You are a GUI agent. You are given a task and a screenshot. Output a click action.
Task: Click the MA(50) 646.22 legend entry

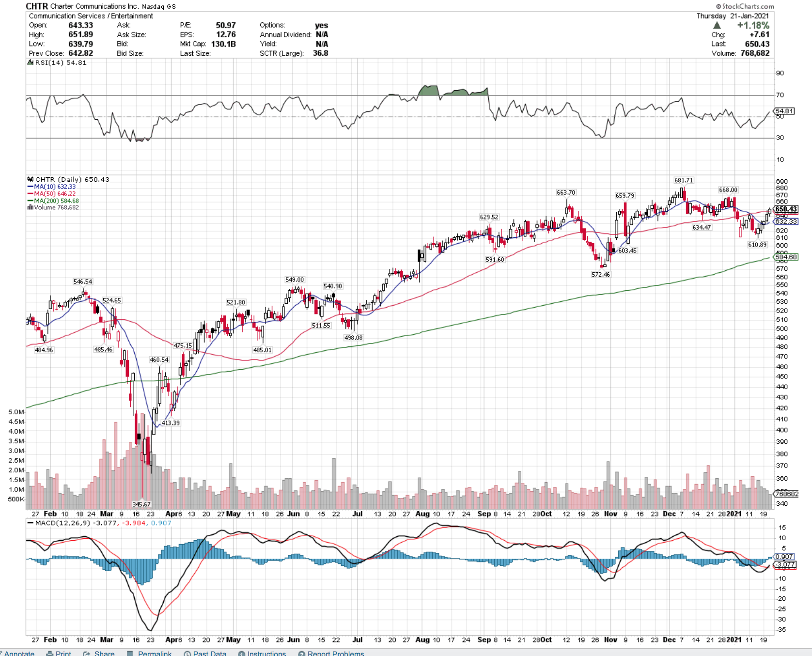coord(52,194)
